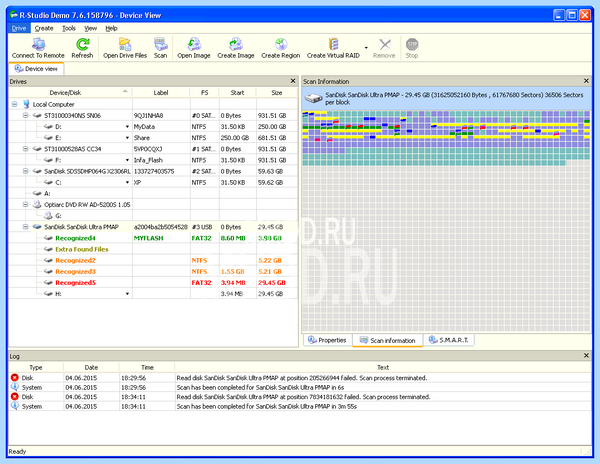
Task: Open the dropdown arrow for volume E:
Action: [x=127, y=138]
